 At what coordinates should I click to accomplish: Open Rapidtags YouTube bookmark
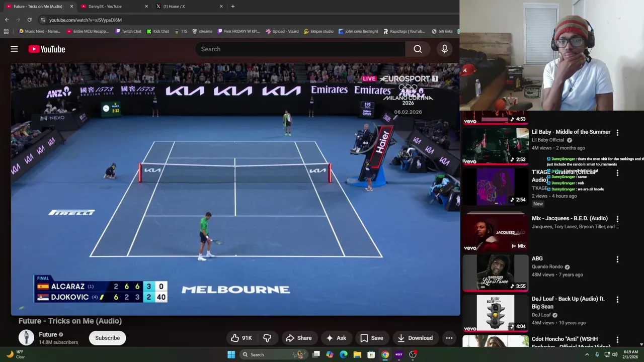click(404, 31)
